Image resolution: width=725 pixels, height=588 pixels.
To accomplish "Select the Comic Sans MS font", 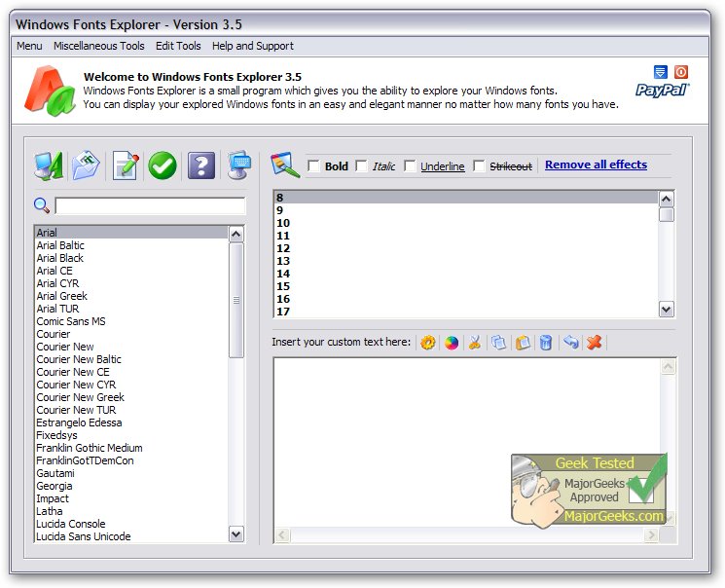I will [131, 321].
